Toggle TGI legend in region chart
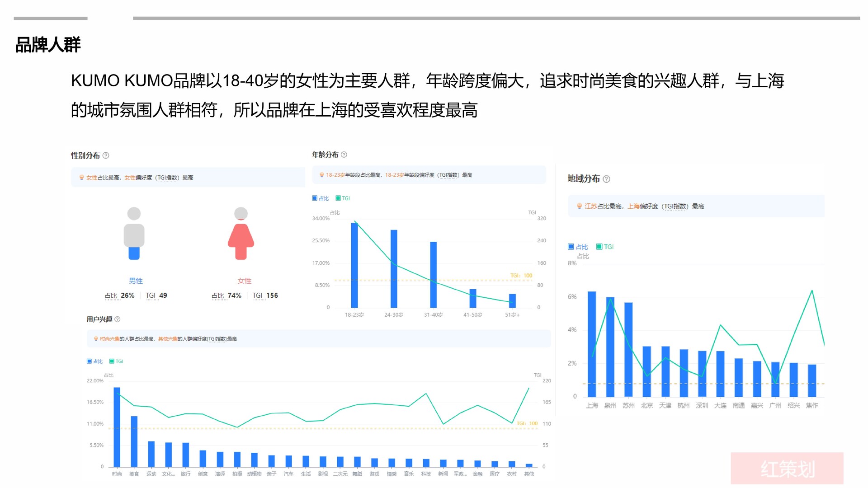Viewport: 868px width, 488px height. [x=605, y=247]
